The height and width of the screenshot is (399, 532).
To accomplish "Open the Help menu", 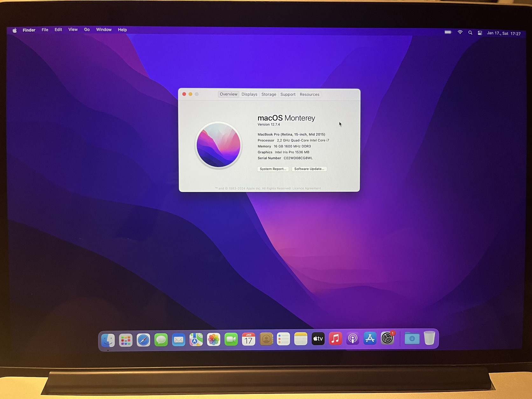I will click(122, 30).
